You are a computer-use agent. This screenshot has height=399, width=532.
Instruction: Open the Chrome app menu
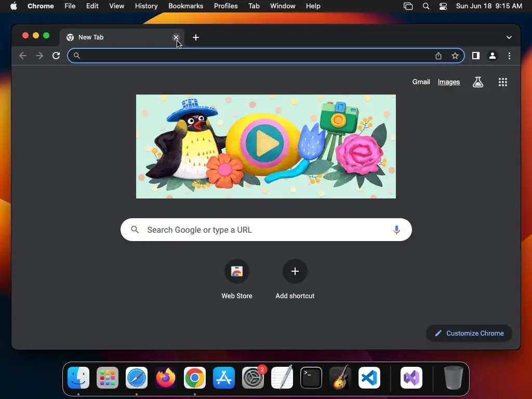[x=41, y=6]
